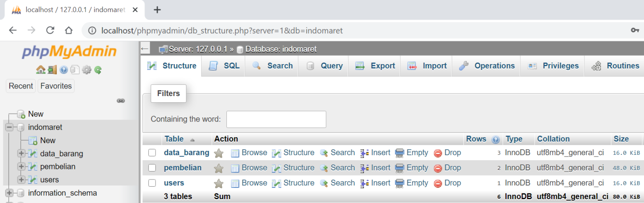This screenshot has width=644, height=203.
Task: Click the Drop icon for users table
Action: (438, 183)
